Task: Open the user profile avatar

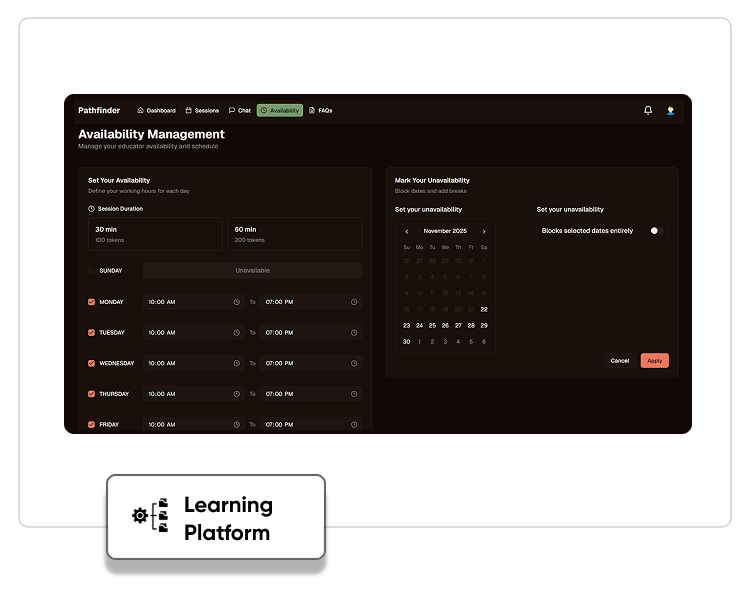Action: click(670, 110)
